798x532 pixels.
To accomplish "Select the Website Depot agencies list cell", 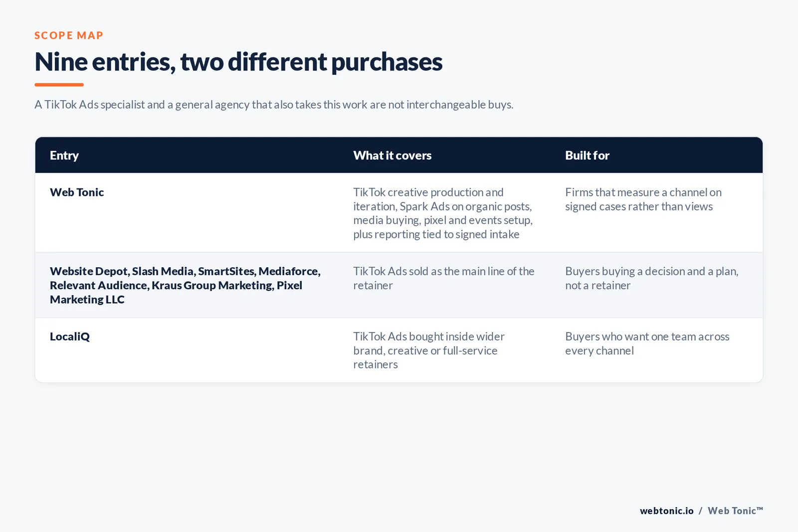I will [185, 285].
